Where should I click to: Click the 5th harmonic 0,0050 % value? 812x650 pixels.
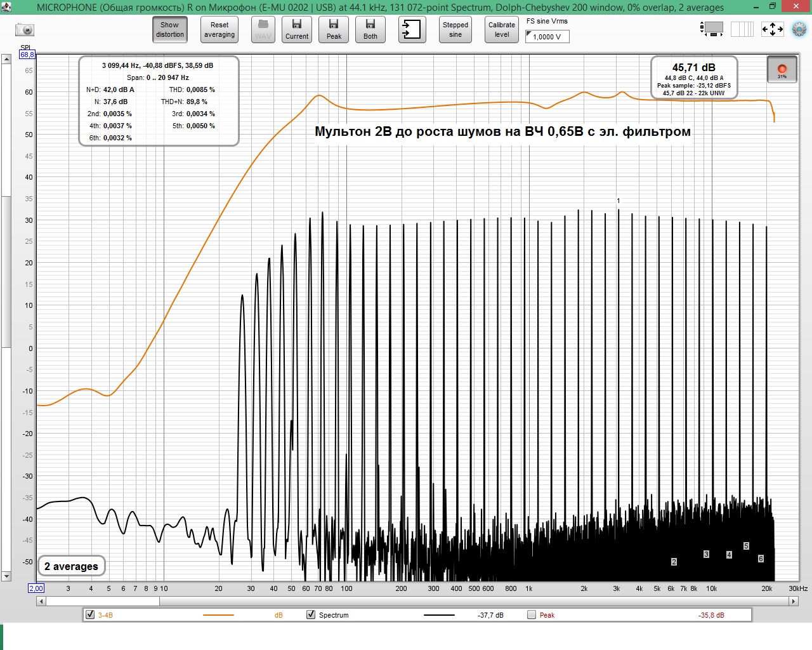tap(200, 126)
